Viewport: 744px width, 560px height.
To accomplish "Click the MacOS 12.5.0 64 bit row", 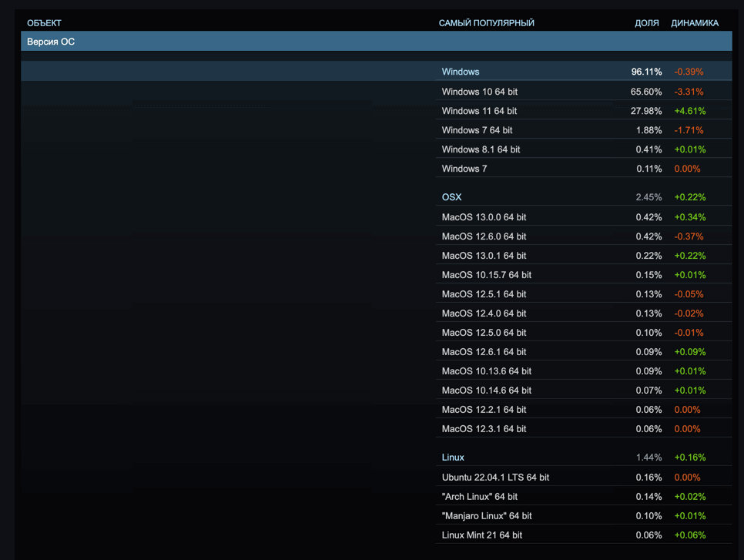I will (x=584, y=333).
